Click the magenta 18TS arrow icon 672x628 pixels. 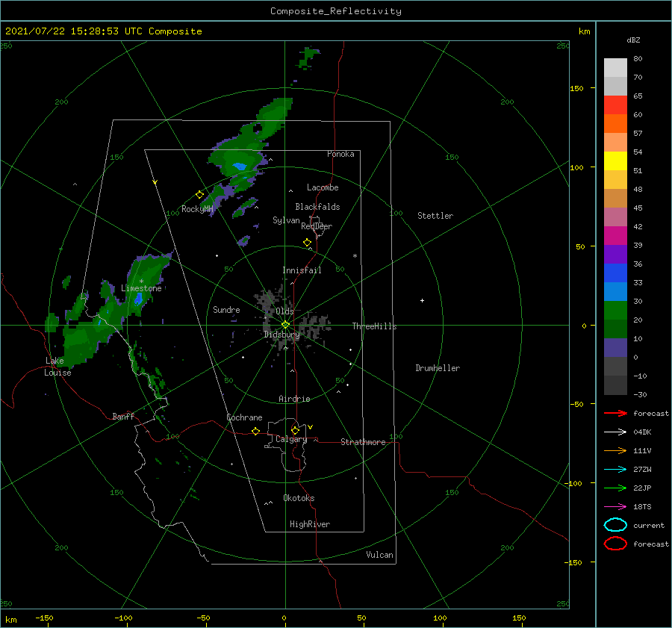pyautogui.click(x=615, y=507)
